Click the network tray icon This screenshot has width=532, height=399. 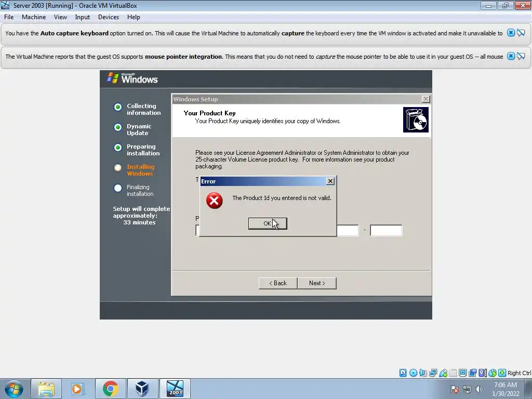467,389
